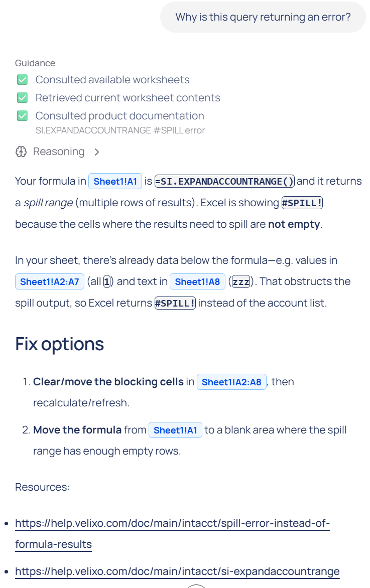Open the si-expandaccountrange documentation link
This screenshot has height=588, width=370.
177,571
